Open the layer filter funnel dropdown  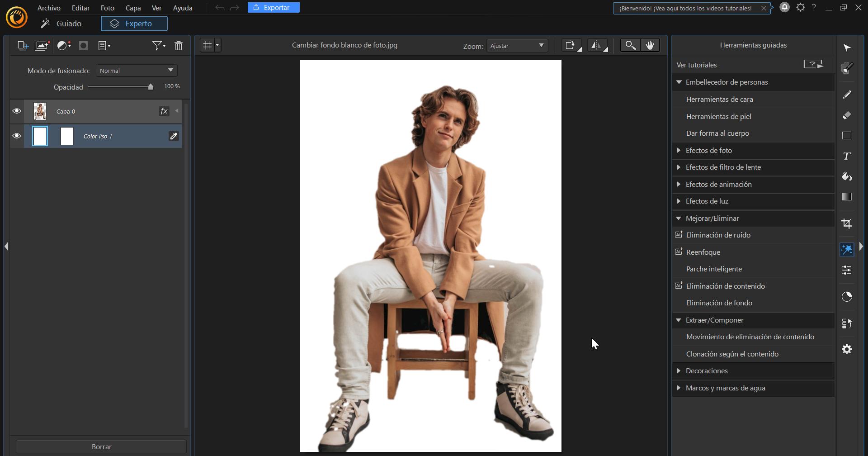pyautogui.click(x=159, y=46)
